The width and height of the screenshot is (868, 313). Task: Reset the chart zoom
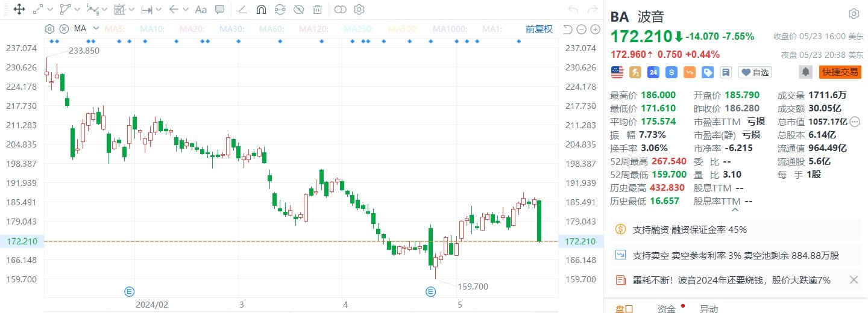point(567,29)
